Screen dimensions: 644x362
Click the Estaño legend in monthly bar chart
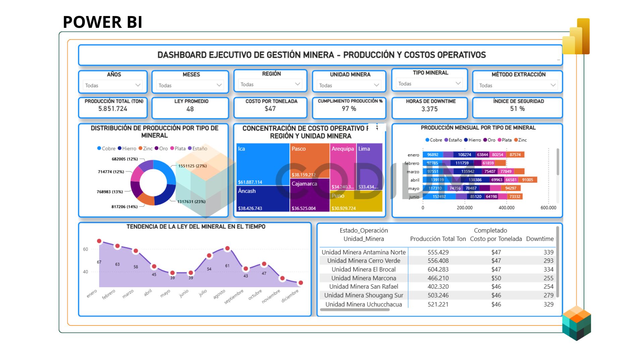(453, 140)
